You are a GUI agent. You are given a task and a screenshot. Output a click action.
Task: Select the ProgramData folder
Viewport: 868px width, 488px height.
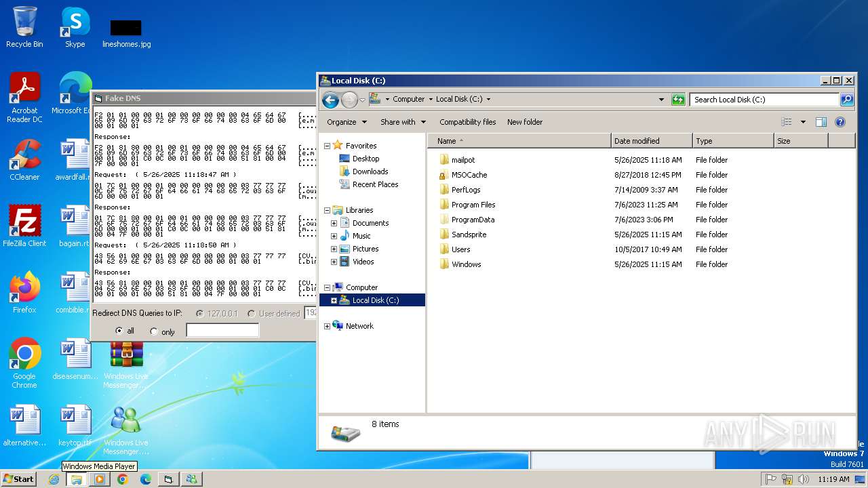[473, 220]
